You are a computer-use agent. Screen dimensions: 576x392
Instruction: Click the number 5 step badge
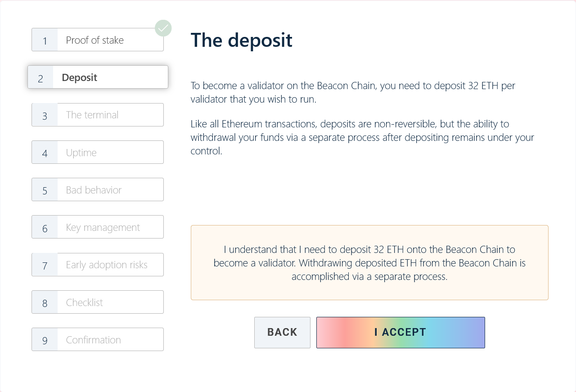coord(45,190)
